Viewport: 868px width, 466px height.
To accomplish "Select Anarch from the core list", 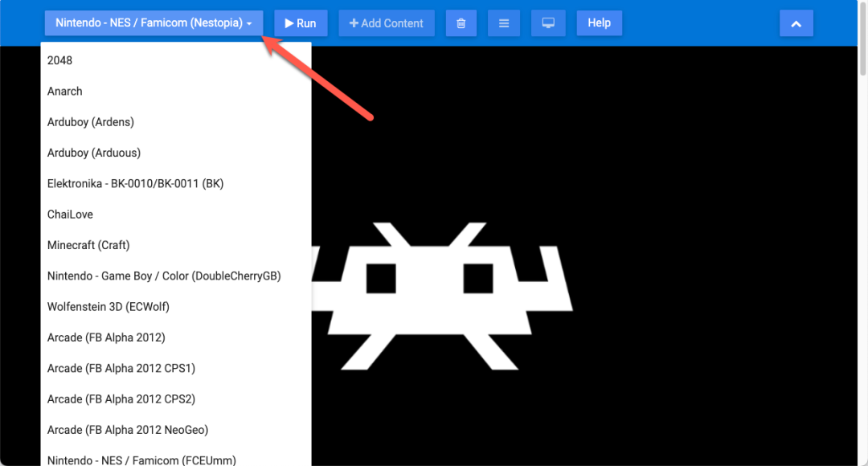I will coord(176,92).
